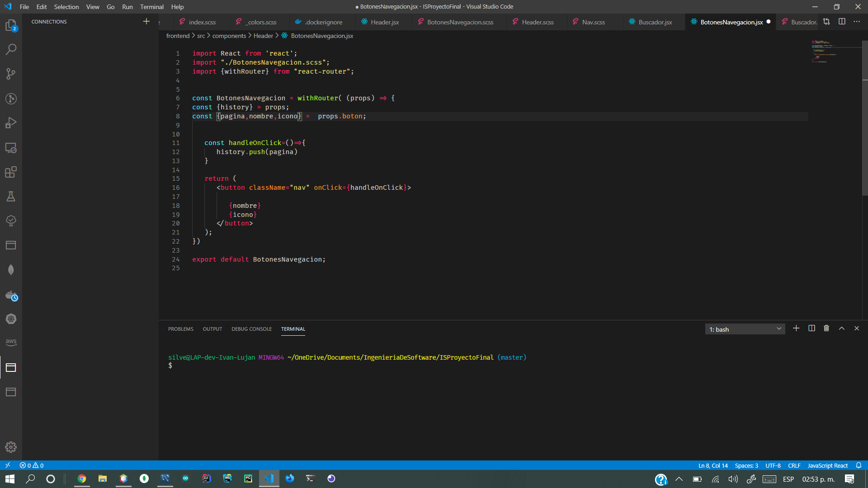This screenshot has height=488, width=868.
Task: Open the Kubernetes extension view
Action: click(11, 319)
